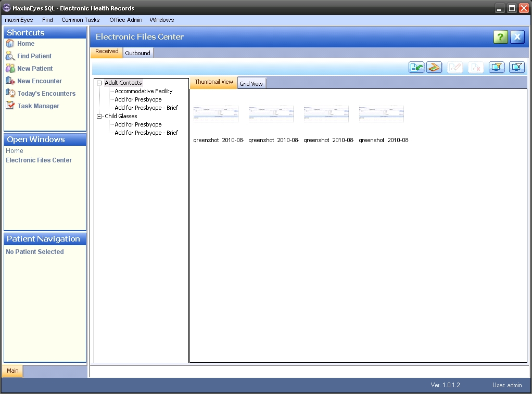Screen dimensions: 532x394
Task: Click the monitor with yellow filter icon
Action: [497, 67]
